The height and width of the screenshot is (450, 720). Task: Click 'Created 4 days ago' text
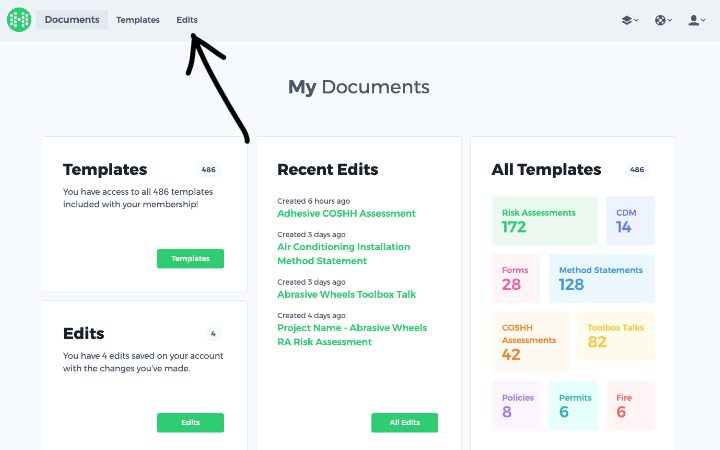pyautogui.click(x=311, y=315)
